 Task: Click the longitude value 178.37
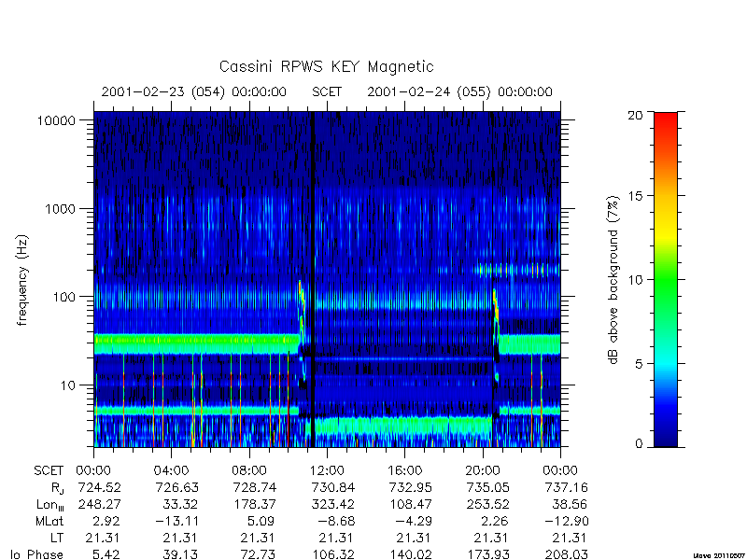[x=255, y=504]
